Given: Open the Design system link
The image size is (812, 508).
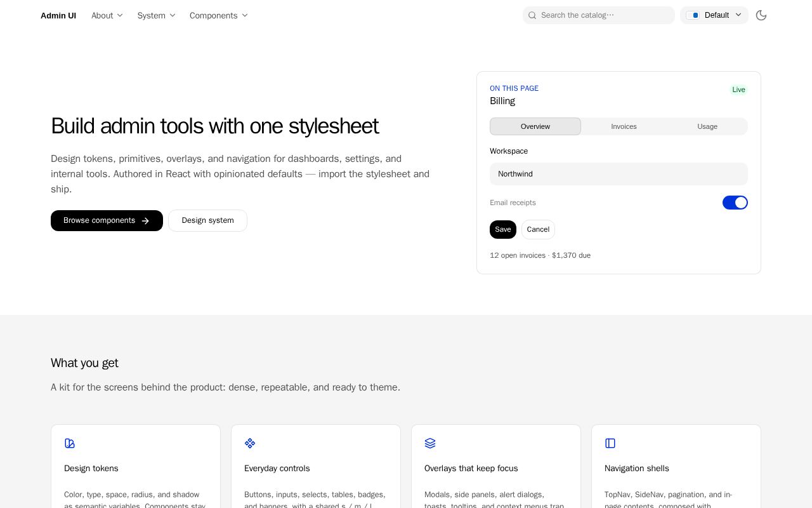Looking at the screenshot, I should click(207, 220).
